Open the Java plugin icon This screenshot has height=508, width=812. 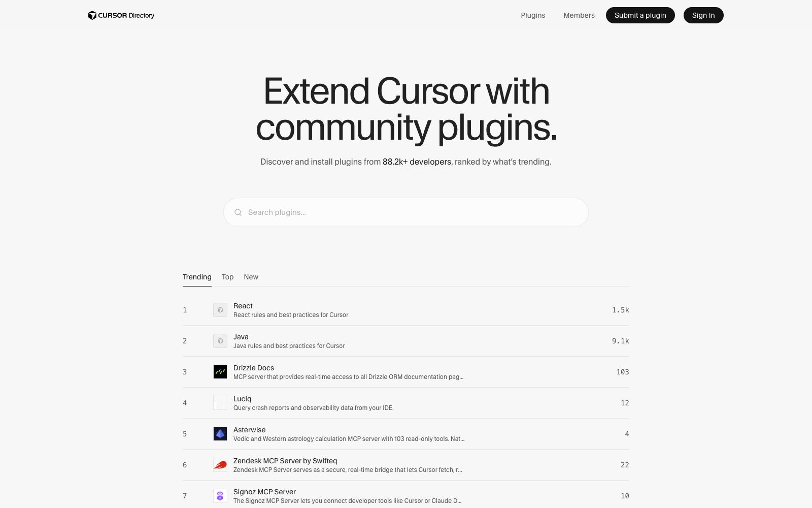220,341
